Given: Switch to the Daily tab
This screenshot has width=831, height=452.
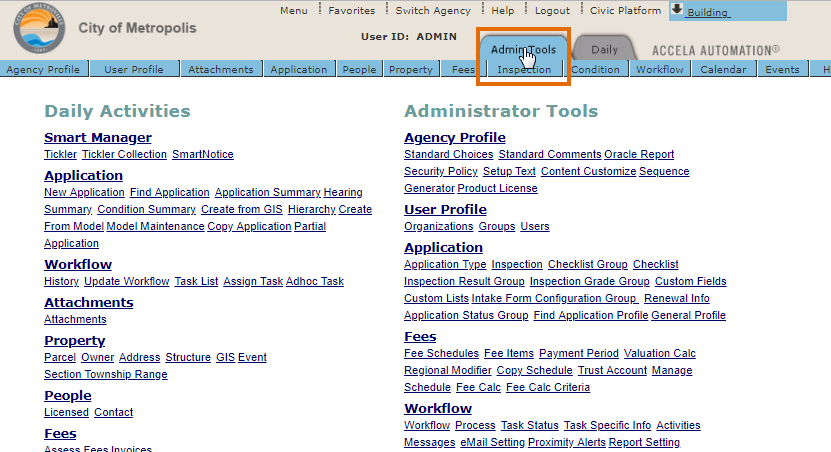Looking at the screenshot, I should (604, 49).
